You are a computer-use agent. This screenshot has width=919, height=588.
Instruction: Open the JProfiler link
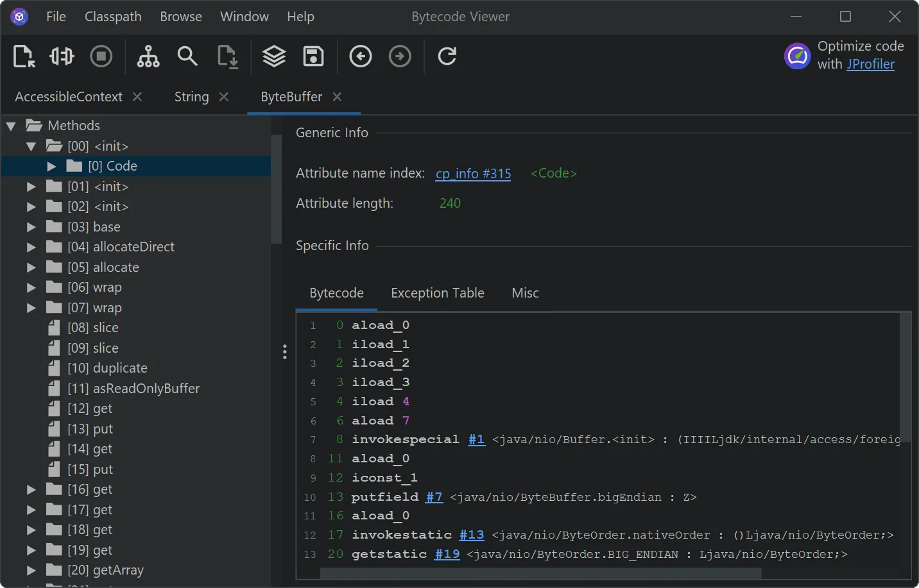click(x=870, y=64)
